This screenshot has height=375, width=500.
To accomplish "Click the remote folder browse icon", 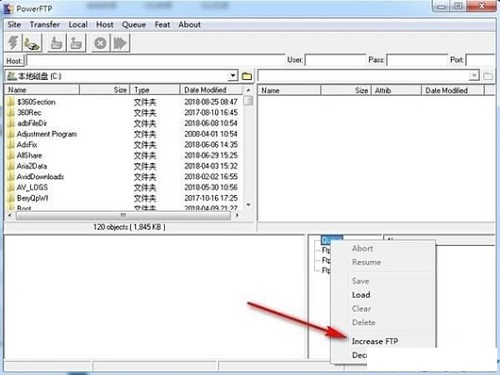I will 488,76.
